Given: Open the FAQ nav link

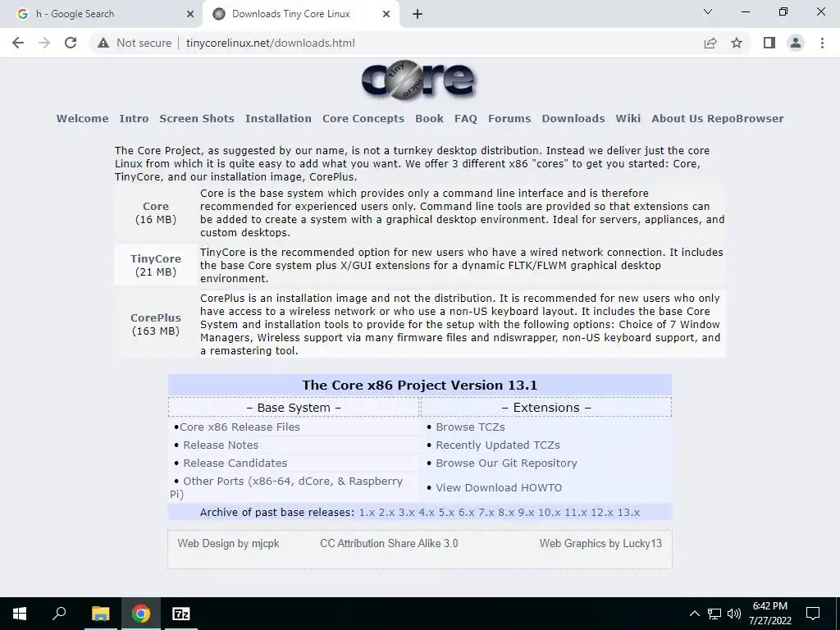Looking at the screenshot, I should tap(466, 118).
